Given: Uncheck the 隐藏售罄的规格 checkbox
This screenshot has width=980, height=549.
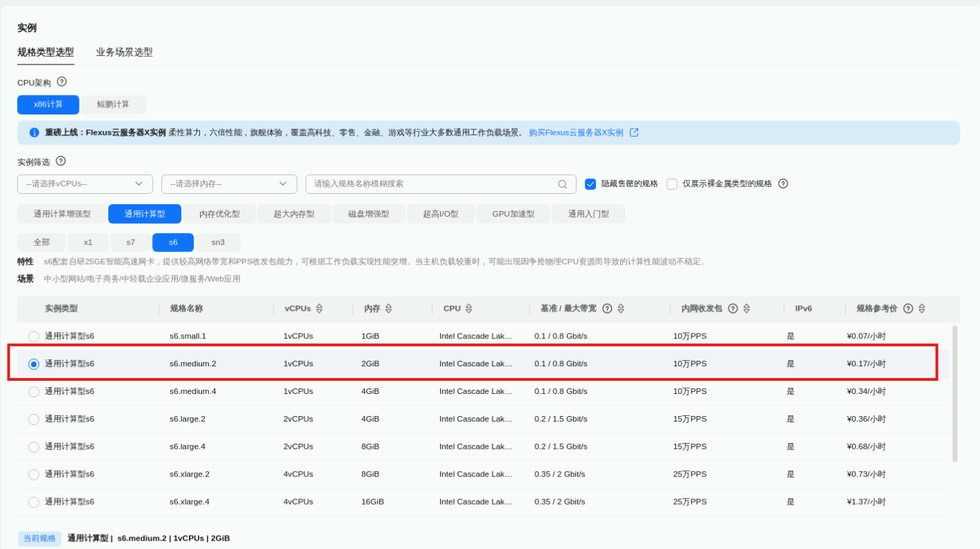Looking at the screenshot, I should (x=590, y=184).
